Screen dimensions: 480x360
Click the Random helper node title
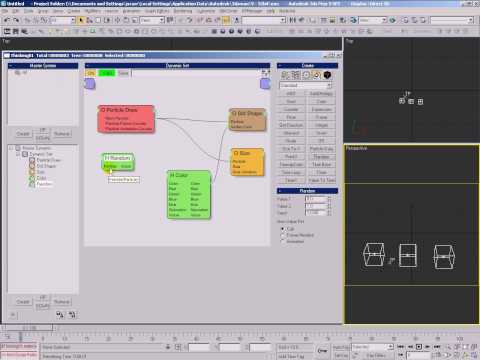point(117,158)
